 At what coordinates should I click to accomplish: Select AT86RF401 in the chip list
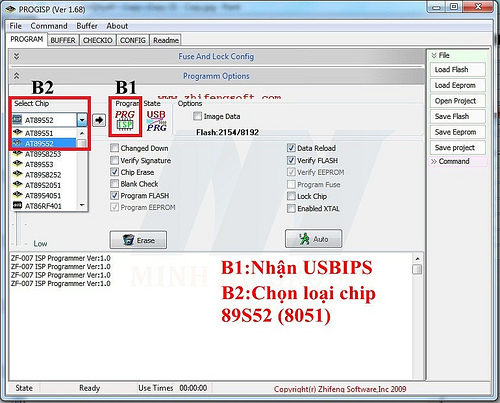click(44, 206)
